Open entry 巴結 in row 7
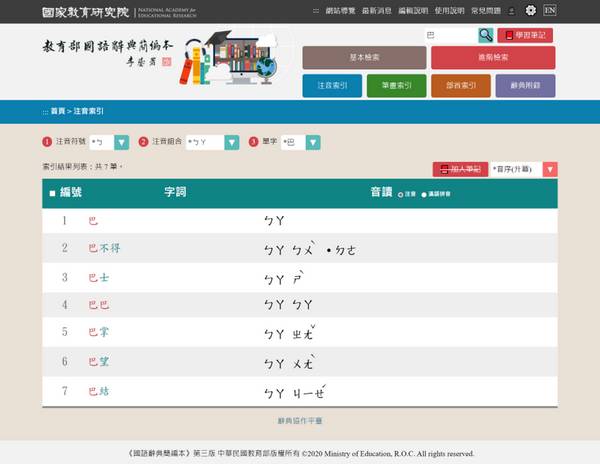Screen dimensions: 600x464 (x=99, y=391)
